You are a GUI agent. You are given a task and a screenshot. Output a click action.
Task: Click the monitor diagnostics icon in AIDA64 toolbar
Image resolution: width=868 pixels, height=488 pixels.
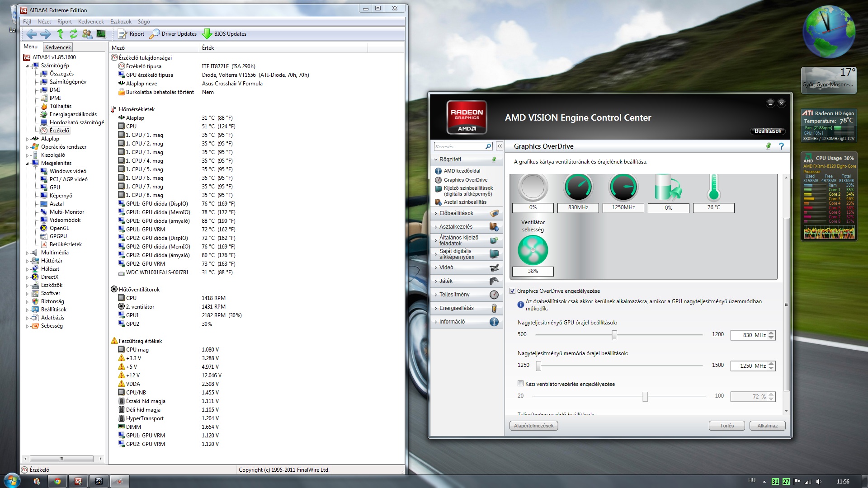click(x=101, y=34)
